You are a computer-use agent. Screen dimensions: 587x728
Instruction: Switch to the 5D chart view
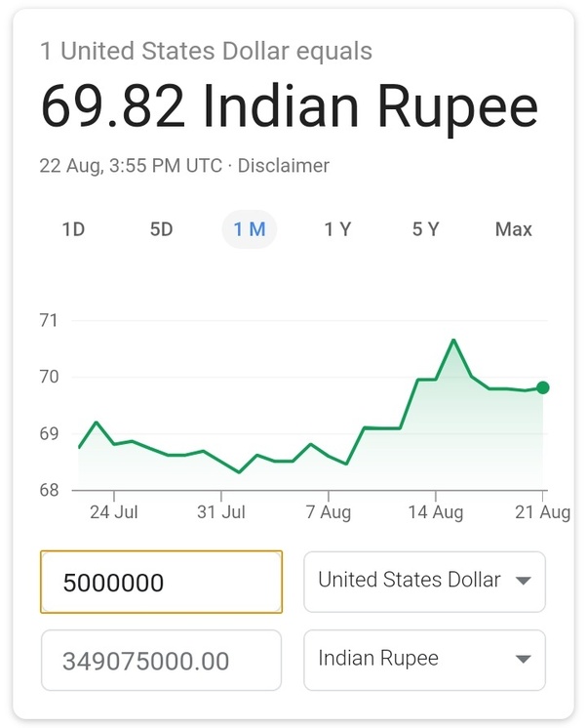[x=161, y=229]
